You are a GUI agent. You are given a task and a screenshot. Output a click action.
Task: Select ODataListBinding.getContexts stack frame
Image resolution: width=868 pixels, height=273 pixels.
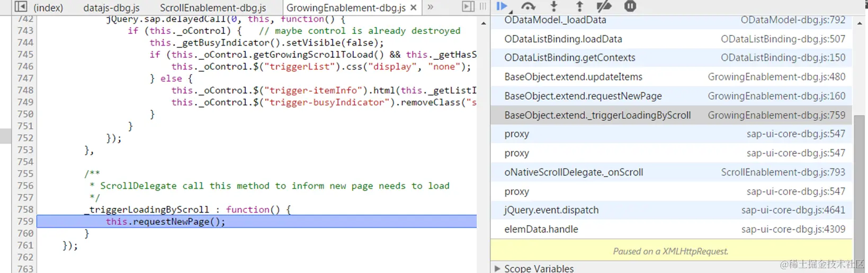coord(671,58)
